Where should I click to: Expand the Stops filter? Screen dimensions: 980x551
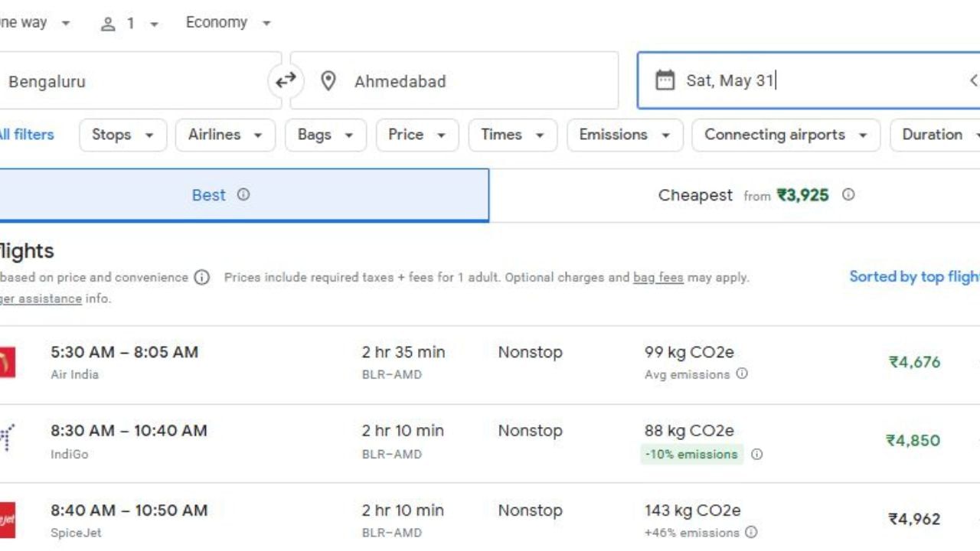[122, 135]
